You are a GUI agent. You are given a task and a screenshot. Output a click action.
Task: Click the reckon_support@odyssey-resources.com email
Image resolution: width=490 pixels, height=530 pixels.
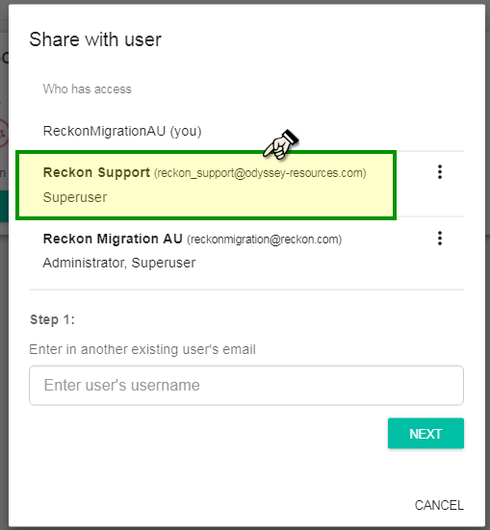260,173
